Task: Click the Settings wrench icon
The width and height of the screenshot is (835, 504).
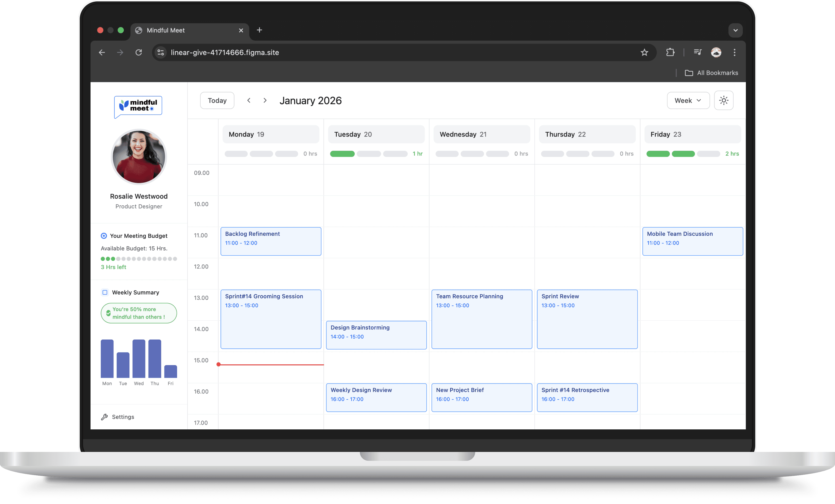Action: [104, 417]
